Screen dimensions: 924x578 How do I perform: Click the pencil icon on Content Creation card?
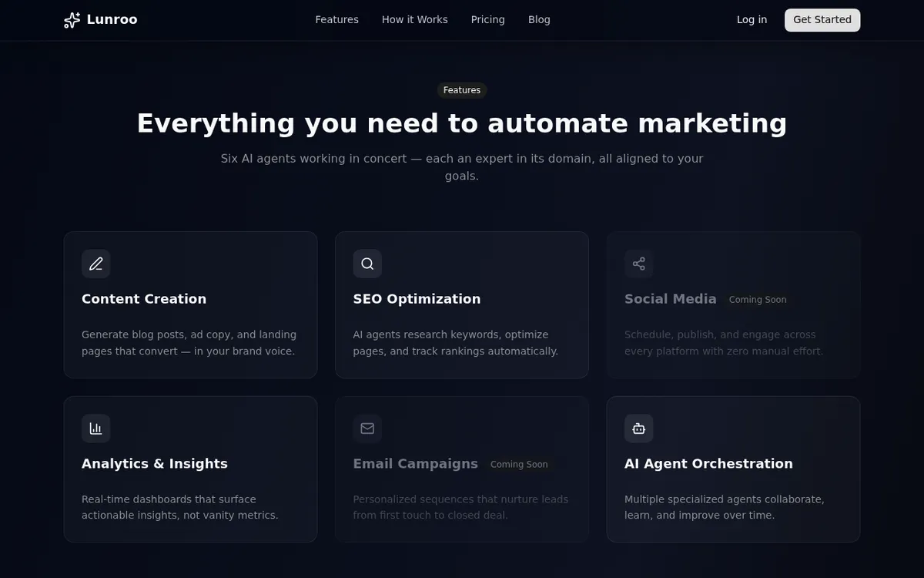pos(96,264)
